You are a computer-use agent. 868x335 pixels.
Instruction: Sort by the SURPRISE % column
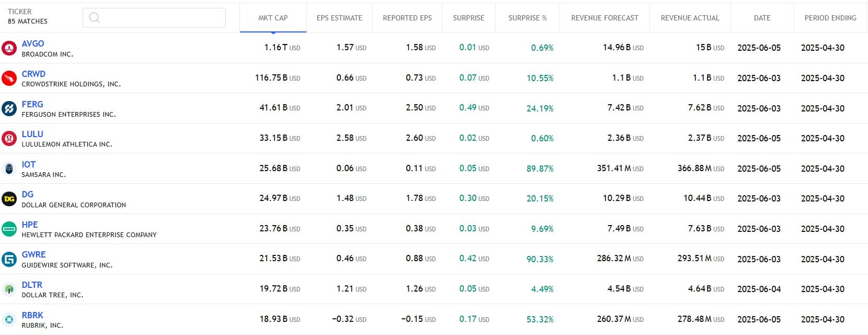pos(528,18)
